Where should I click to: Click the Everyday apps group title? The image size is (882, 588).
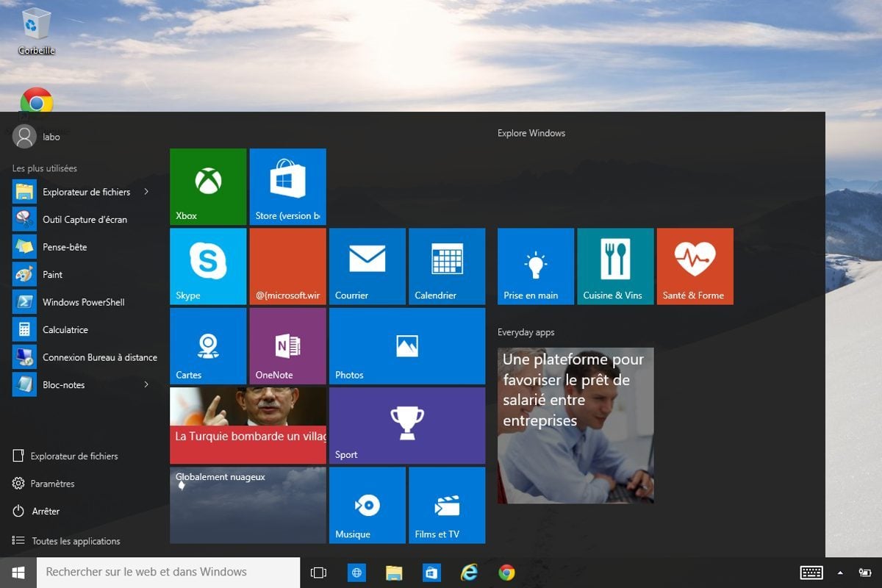[x=526, y=332]
